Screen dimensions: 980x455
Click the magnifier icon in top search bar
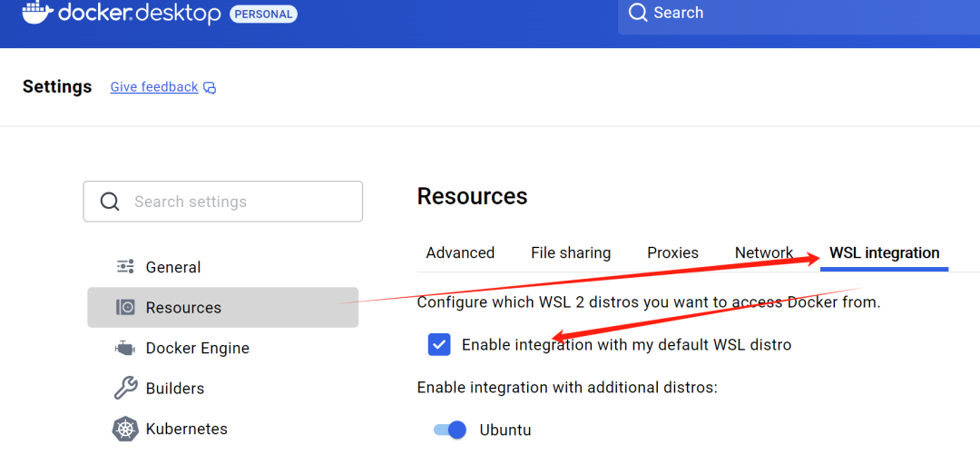tap(638, 13)
